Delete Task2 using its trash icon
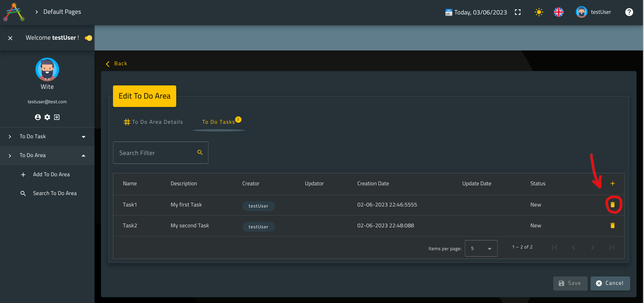 [612, 225]
